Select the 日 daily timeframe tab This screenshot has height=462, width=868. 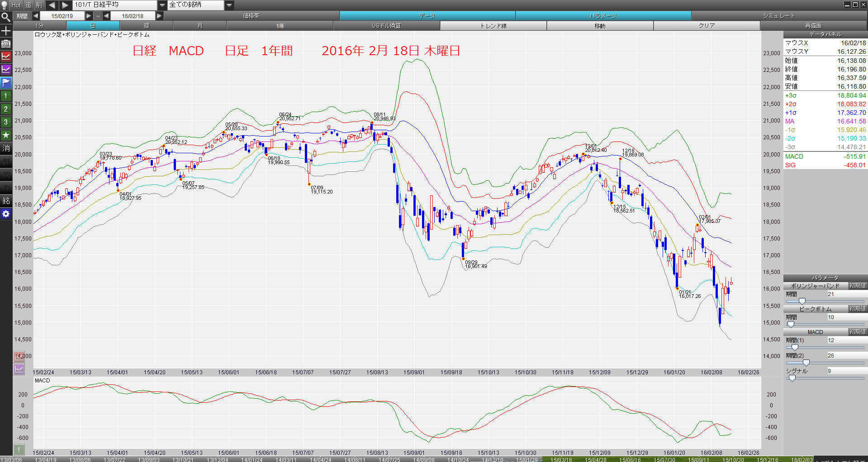[93, 26]
